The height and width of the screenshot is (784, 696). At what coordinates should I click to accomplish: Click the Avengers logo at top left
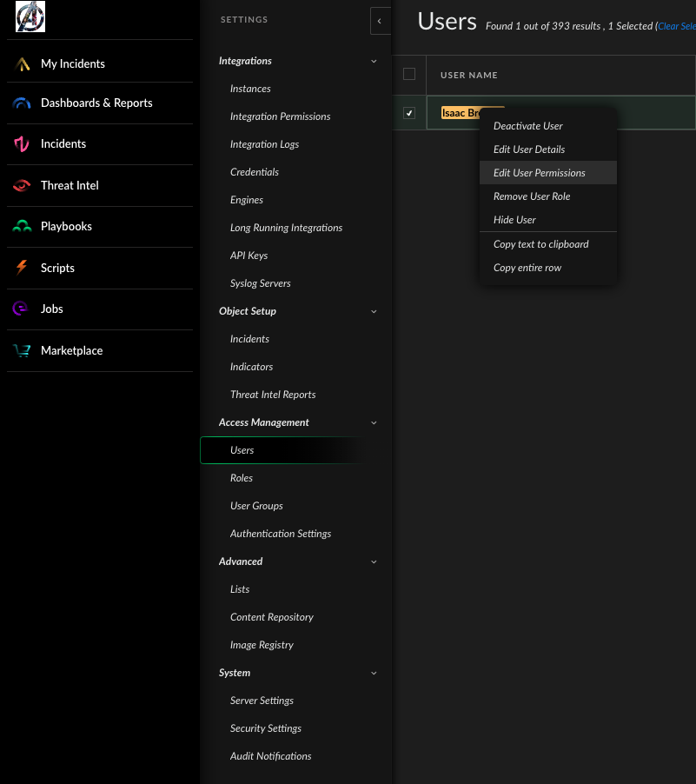[x=30, y=17]
